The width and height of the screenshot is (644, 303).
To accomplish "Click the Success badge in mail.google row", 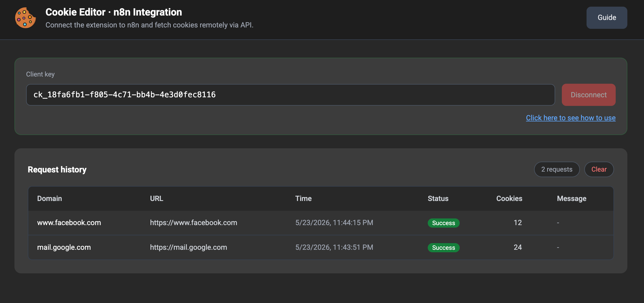I will [x=444, y=248].
